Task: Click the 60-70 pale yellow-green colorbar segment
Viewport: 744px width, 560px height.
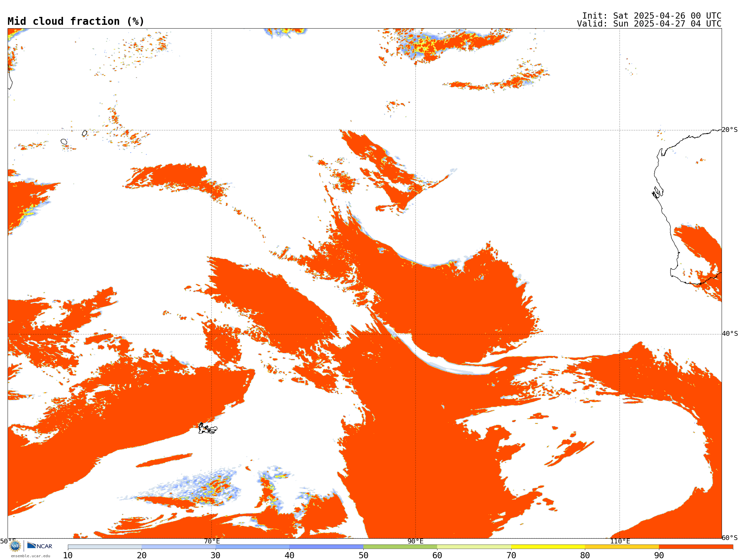Action: 474,547
